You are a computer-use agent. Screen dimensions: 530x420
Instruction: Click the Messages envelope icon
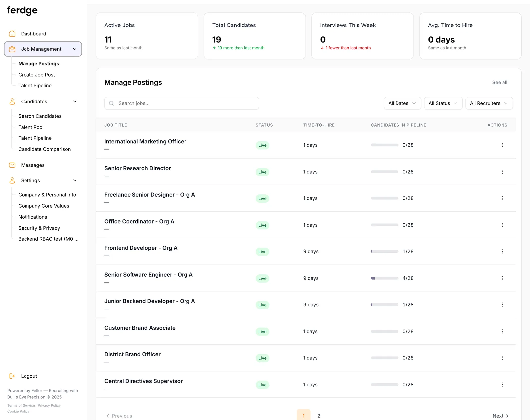[x=12, y=165]
